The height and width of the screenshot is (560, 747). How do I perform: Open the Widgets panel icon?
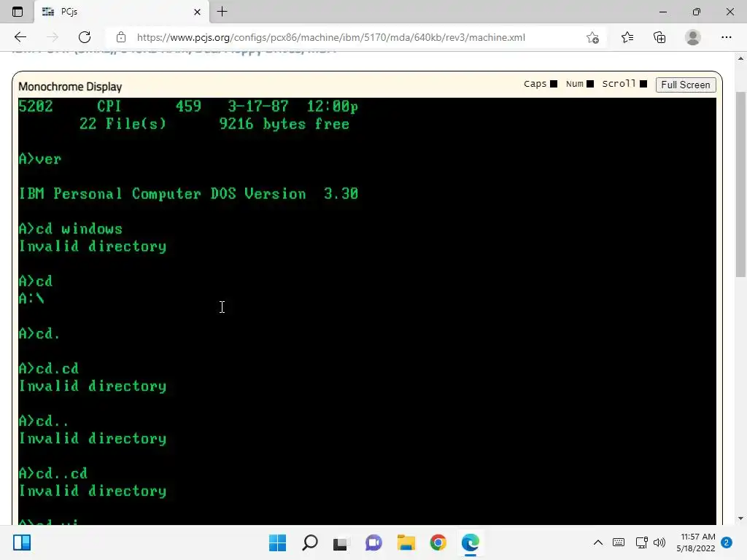pyautogui.click(x=22, y=542)
